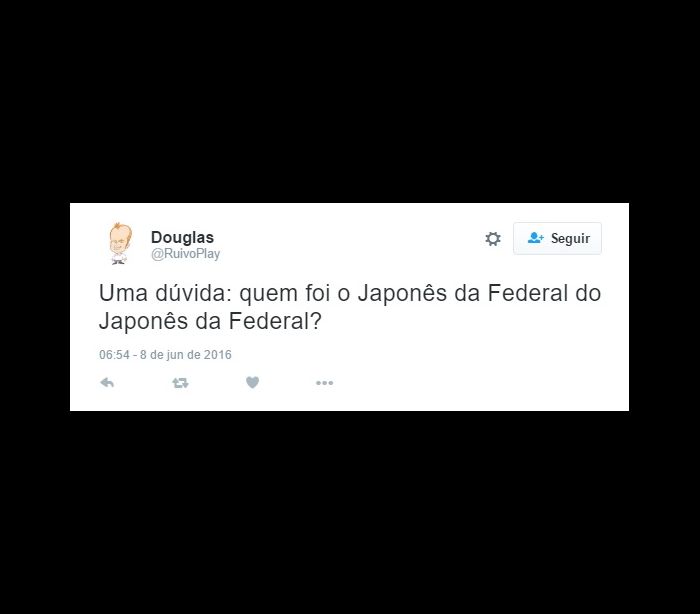Select the word Japonês in first line
700x614 pixels.
402,294
